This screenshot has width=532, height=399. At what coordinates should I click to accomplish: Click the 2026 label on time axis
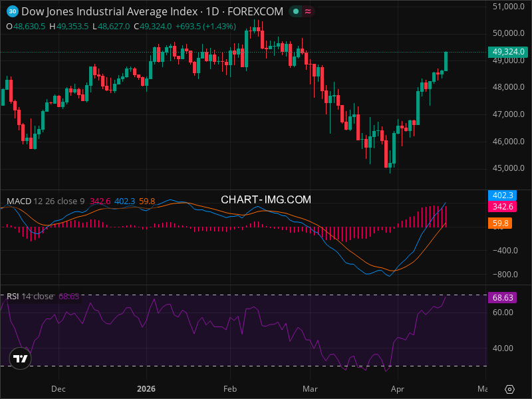tap(146, 389)
